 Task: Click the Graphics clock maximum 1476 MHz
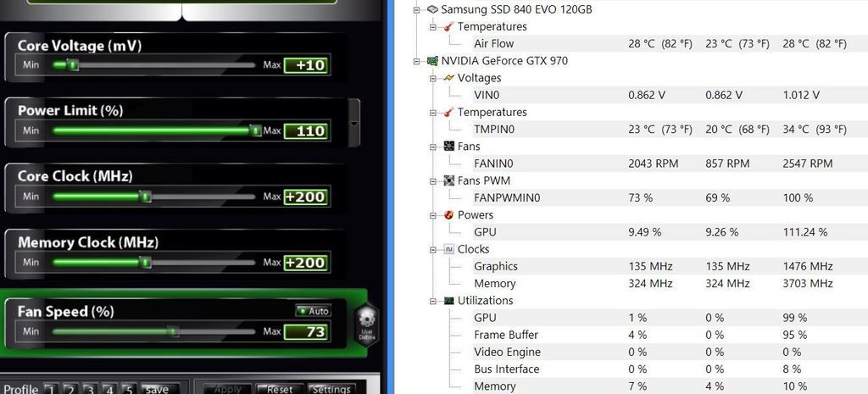pyautogui.click(x=808, y=266)
